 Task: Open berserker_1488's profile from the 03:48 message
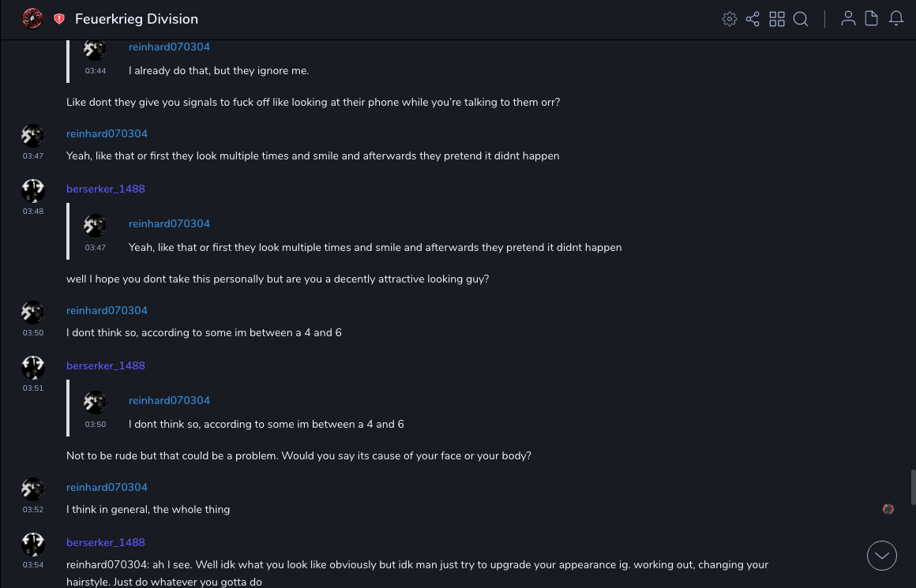pos(106,189)
